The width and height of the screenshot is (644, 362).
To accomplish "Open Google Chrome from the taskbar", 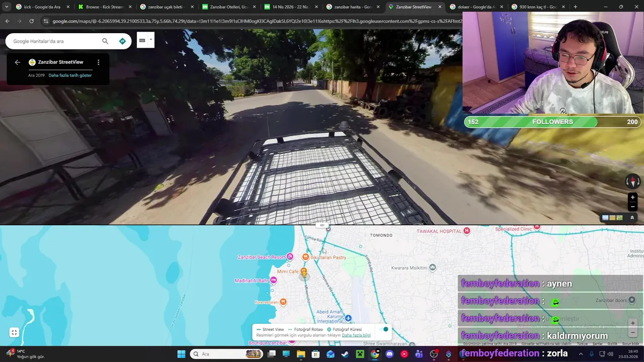I will 375,354.
